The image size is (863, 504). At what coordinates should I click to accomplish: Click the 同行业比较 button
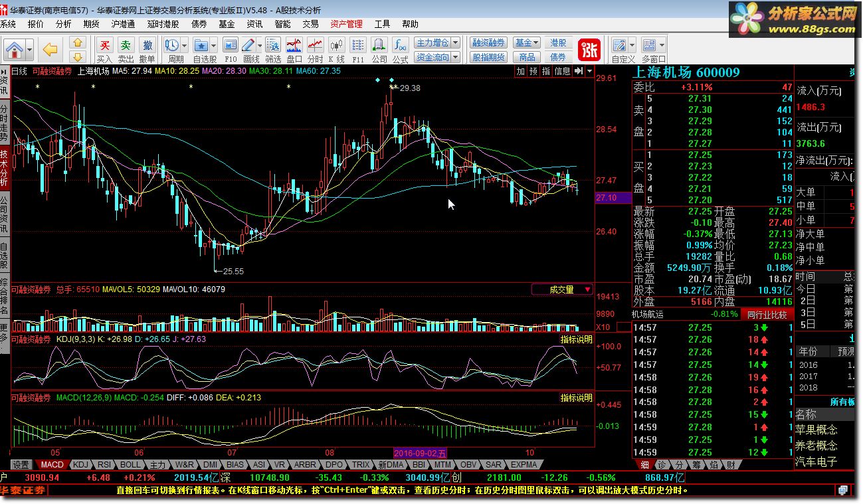pyautogui.click(x=767, y=315)
